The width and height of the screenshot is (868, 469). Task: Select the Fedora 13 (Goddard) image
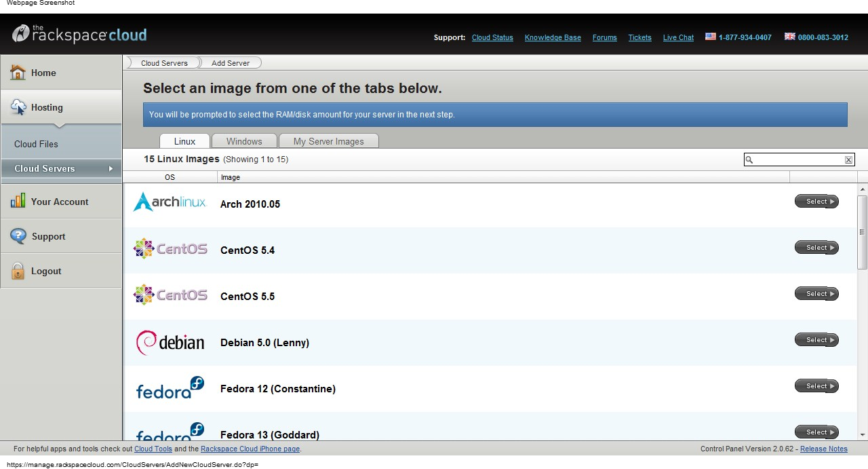click(816, 432)
